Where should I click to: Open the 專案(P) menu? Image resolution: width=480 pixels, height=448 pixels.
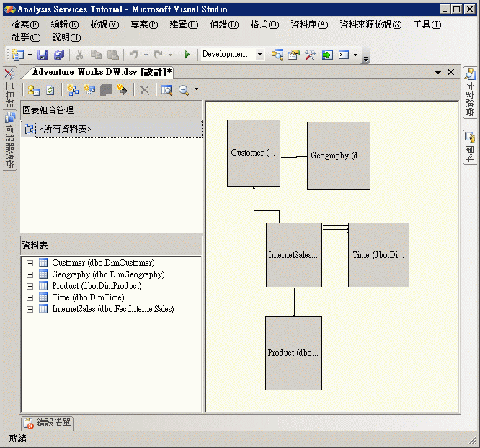pos(144,24)
